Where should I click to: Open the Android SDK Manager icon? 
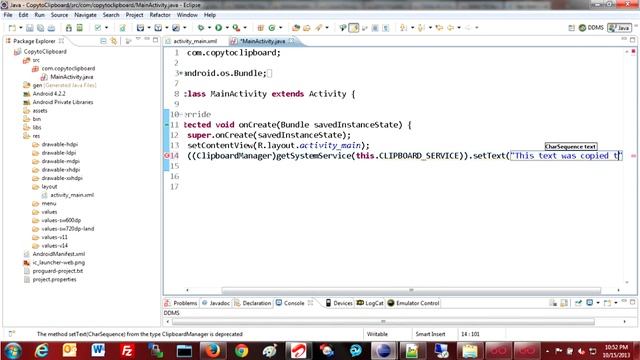[x=69, y=28]
